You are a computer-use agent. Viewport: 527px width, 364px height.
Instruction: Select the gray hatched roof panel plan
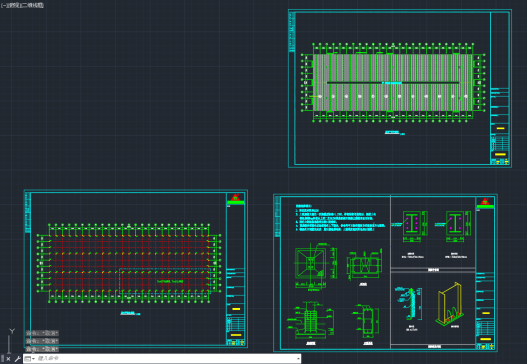[x=393, y=82]
